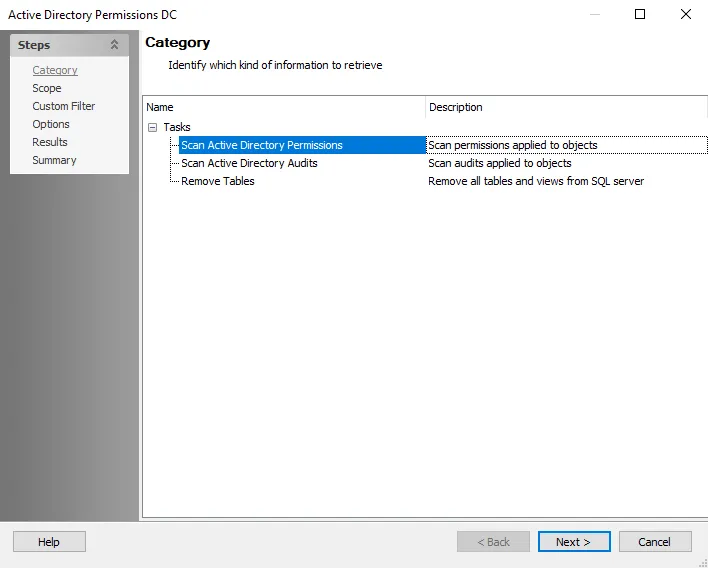This screenshot has width=708, height=568.
Task: Collapse the Tasks tree node
Action: [153, 127]
